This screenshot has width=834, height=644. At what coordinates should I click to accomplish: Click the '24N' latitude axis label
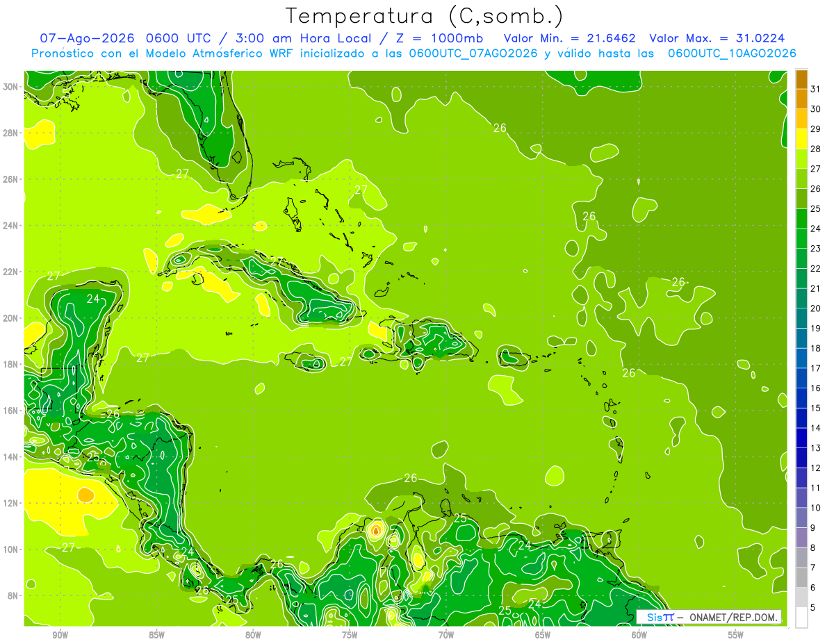12,226
